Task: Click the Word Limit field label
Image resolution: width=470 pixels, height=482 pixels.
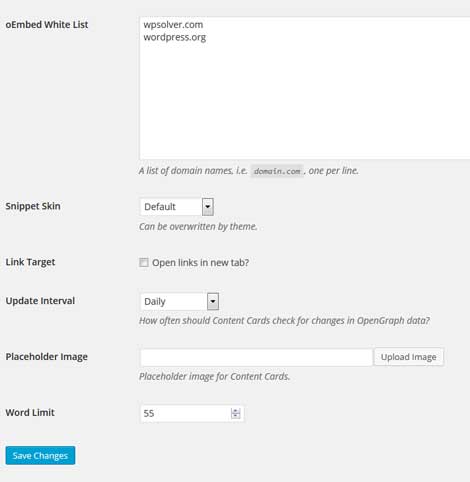Action: (30, 413)
